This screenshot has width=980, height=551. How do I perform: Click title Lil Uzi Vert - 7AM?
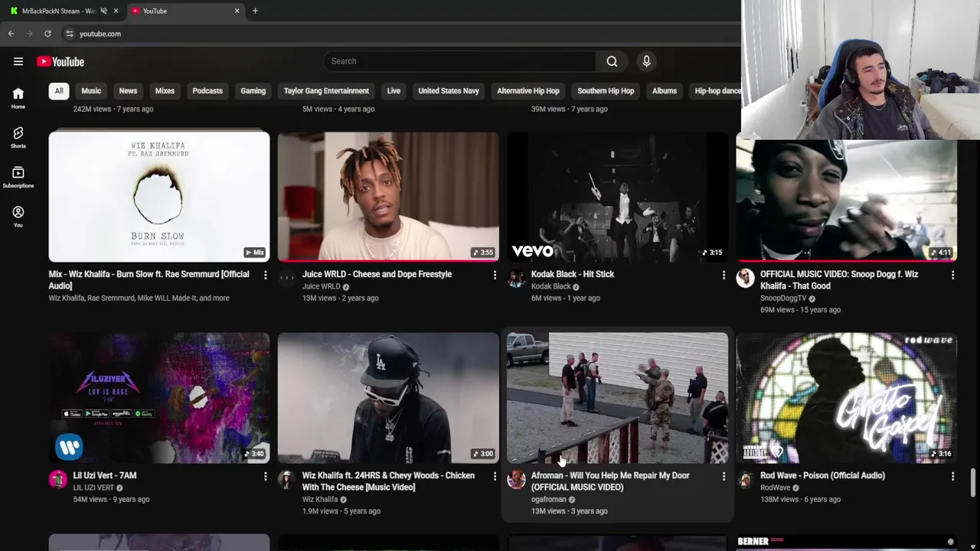104,476
